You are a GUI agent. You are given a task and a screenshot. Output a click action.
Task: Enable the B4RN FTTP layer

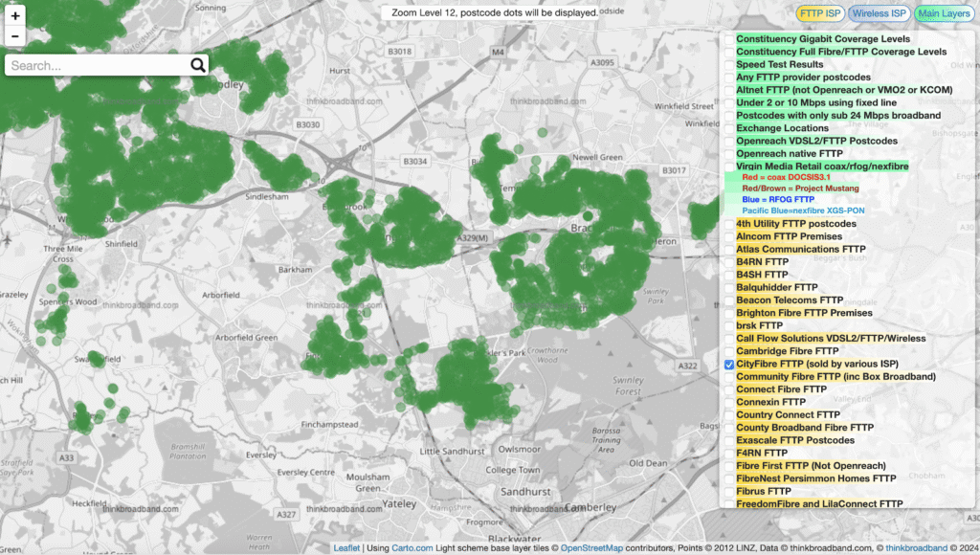click(x=729, y=262)
